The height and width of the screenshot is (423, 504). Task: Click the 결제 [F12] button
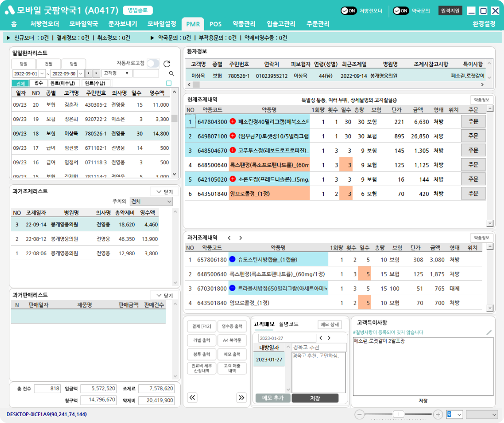point(202,326)
